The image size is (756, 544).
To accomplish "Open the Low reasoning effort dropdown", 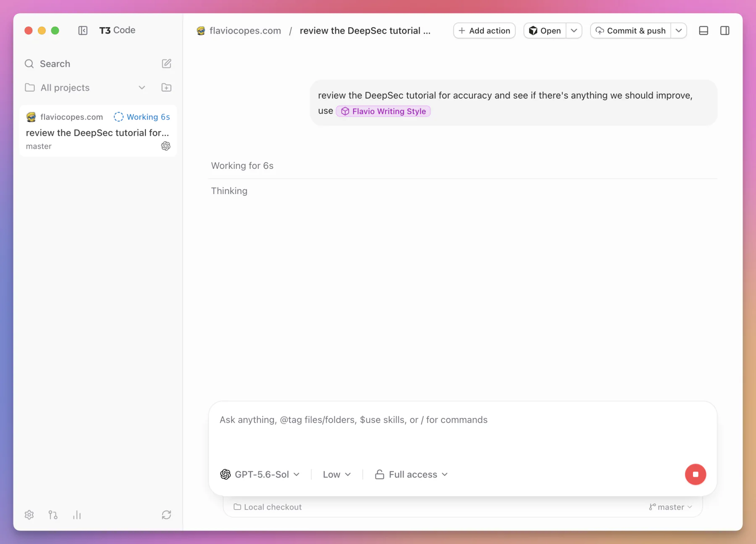I will click(337, 474).
